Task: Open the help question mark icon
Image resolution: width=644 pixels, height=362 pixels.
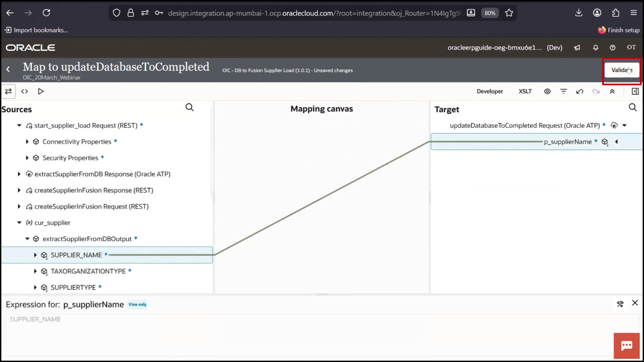Action: [612, 48]
